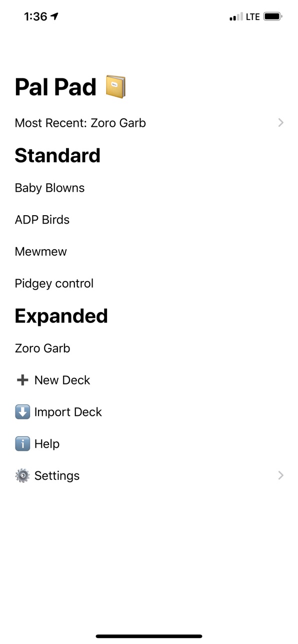Viewport: 298px width, 644px height.
Task: Open the Baby Blowns deck
Action: point(49,188)
